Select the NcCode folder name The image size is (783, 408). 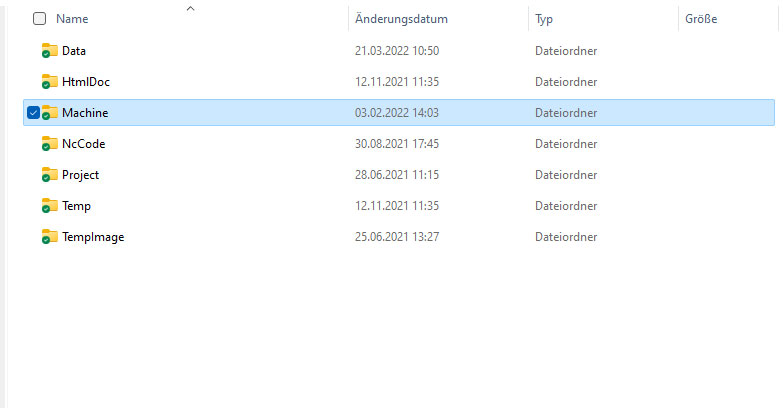(83, 144)
